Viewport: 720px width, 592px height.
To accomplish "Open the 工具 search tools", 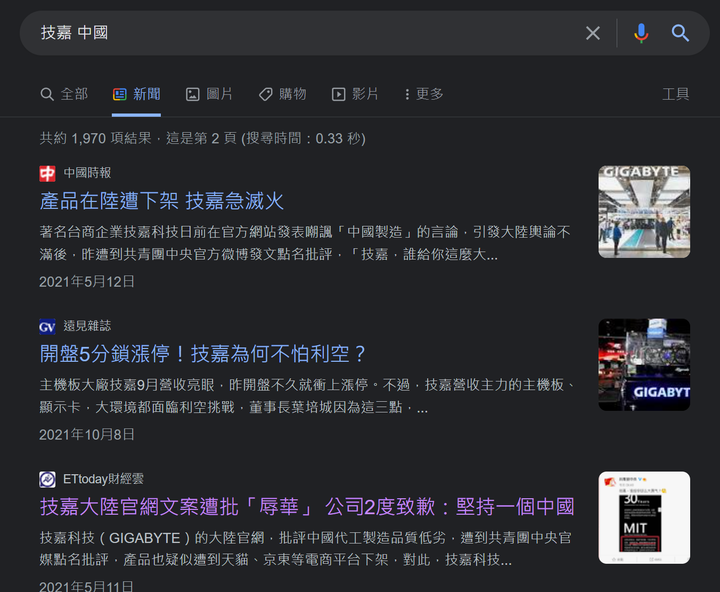I will 675,94.
